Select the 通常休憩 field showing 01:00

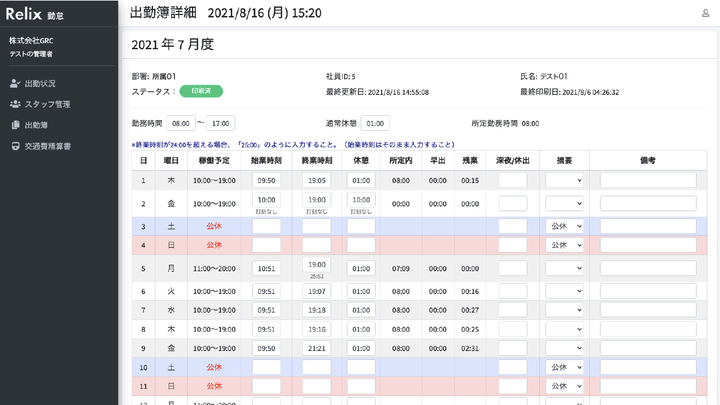click(x=375, y=123)
